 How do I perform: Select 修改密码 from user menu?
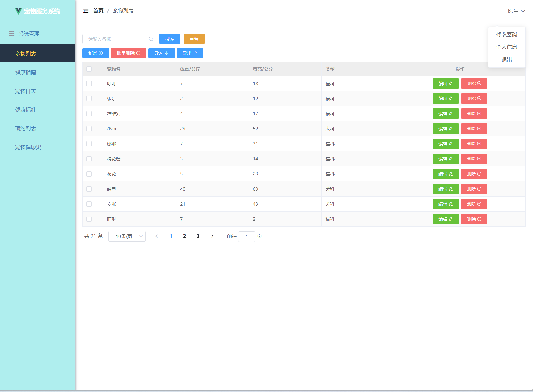(506, 34)
